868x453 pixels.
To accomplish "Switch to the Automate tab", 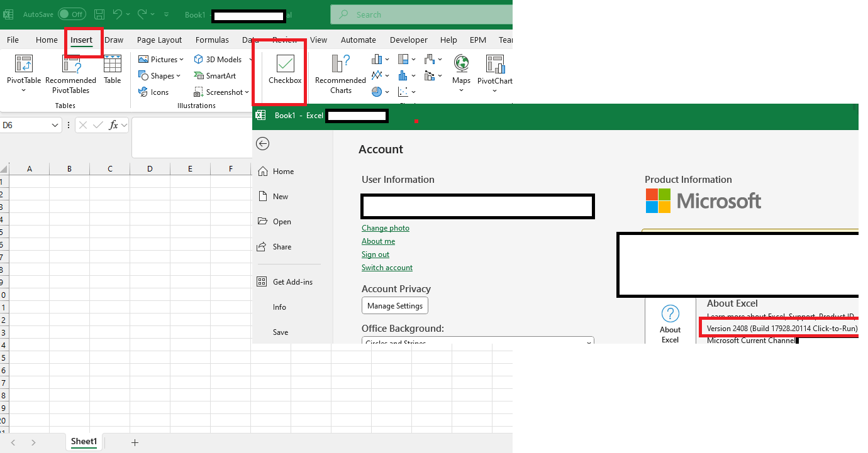I will tap(359, 40).
